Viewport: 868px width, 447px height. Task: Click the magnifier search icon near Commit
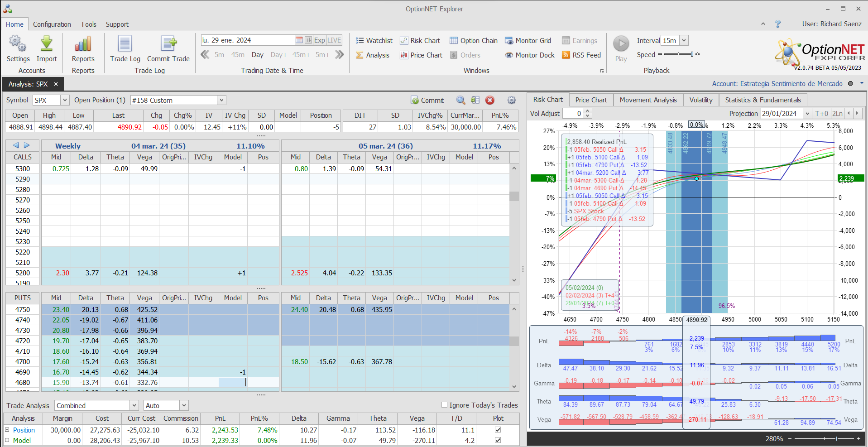460,101
